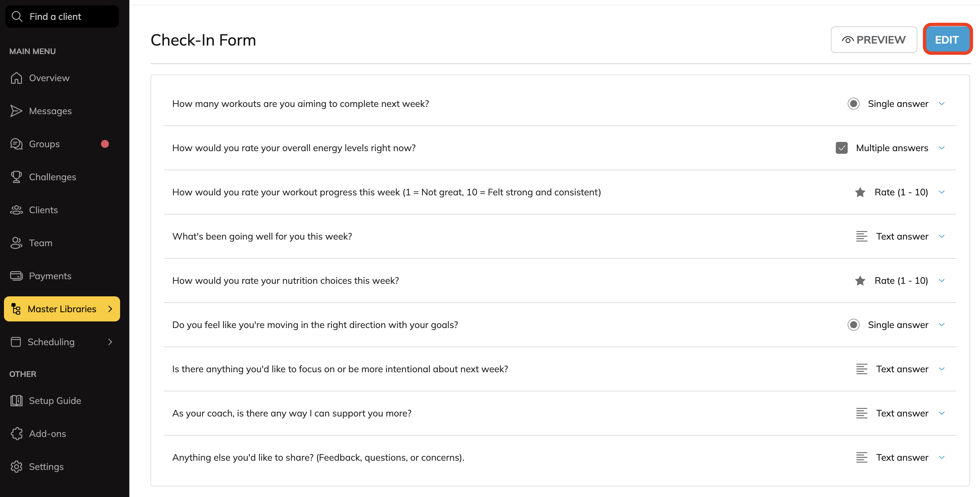Expand the energy levels question chevron
This screenshot has height=497, width=980.
pyautogui.click(x=942, y=148)
